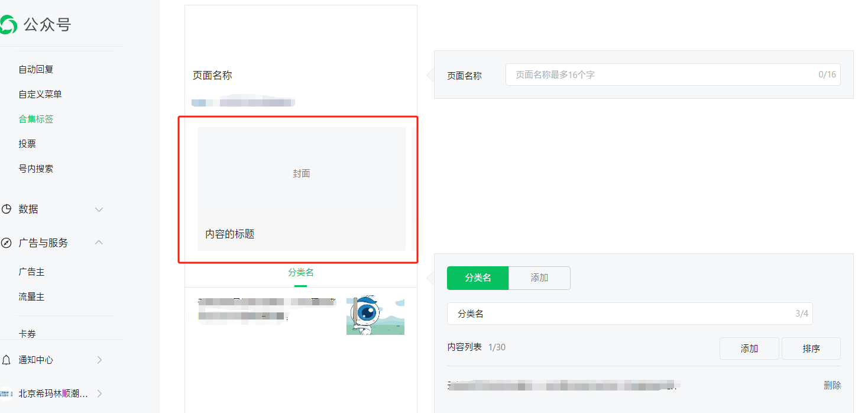This screenshot has height=413, width=868.
Task: Select 合集标签 menu item
Action: click(36, 119)
